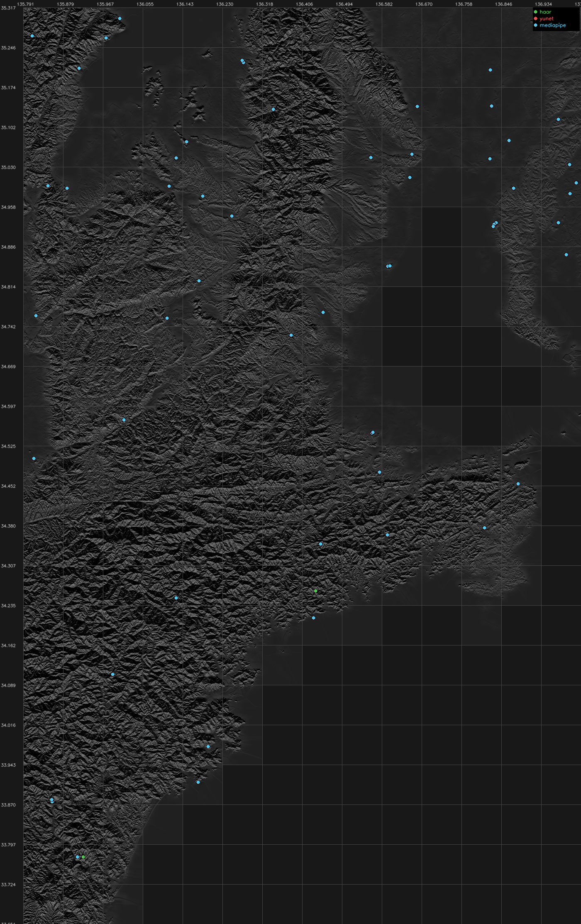Click longitude tick label 136.143
Screen dimensions: 581x924
[x=185, y=4]
